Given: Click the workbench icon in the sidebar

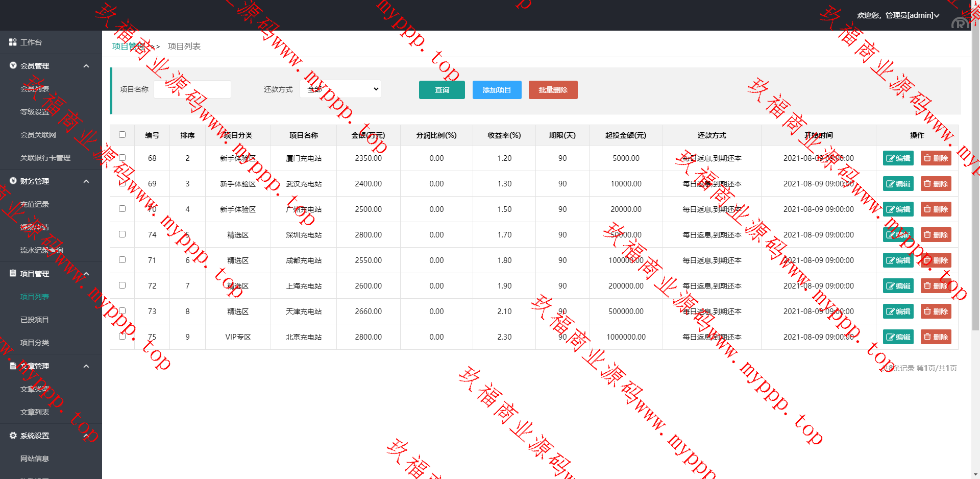Looking at the screenshot, I should click(13, 42).
